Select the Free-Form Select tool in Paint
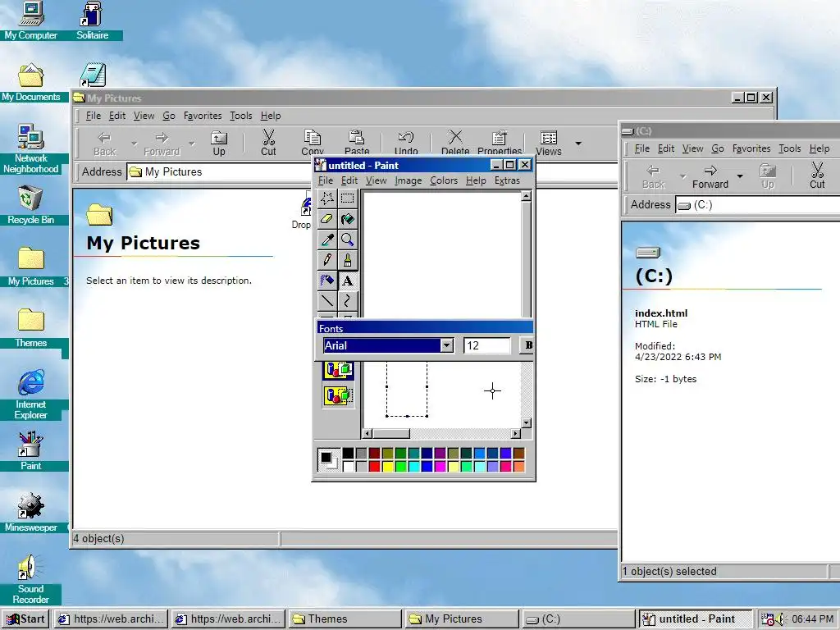This screenshot has width=840, height=630. tap(326, 199)
